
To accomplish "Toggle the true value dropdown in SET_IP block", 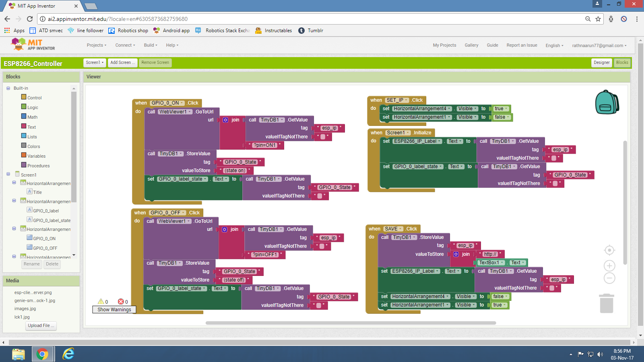I will coord(501,109).
